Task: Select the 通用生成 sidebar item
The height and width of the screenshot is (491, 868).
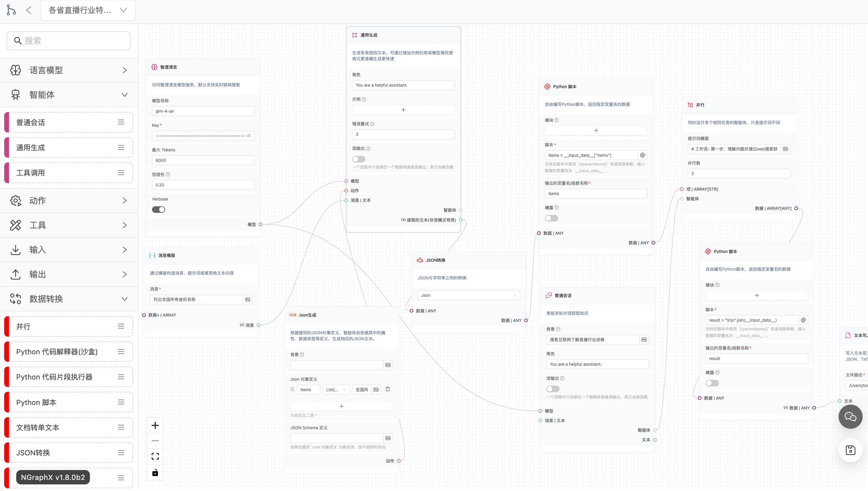Action: (x=69, y=148)
